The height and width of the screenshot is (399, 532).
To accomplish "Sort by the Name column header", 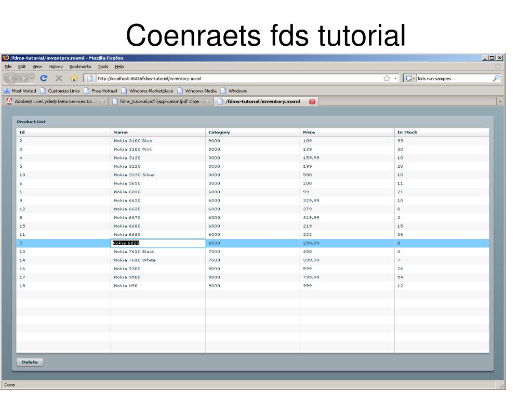I will click(158, 132).
